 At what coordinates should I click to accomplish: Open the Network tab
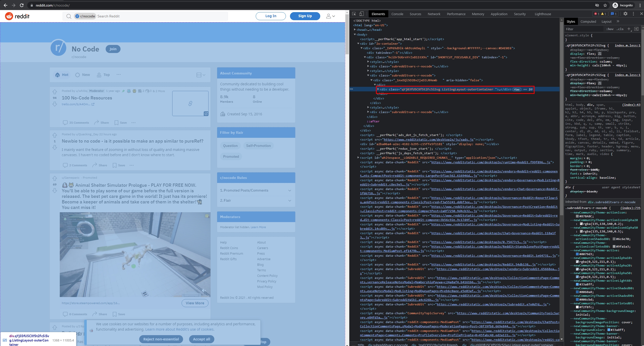(x=434, y=14)
